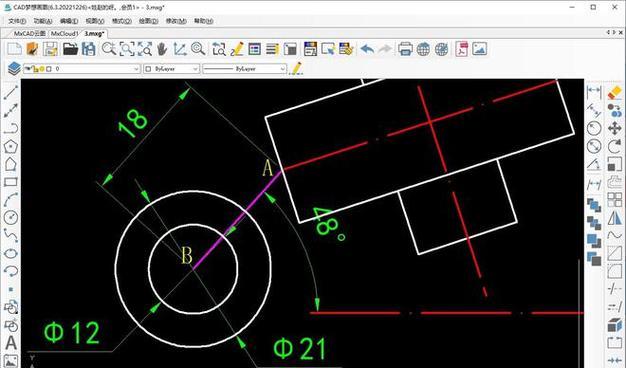Select the Array tool grid icon
Image resolution: width=626 pixels, height=368 pixels.
coord(614,200)
